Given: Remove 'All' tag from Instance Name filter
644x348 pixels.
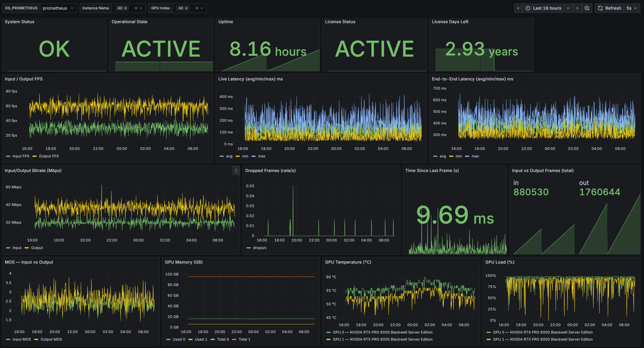Looking at the screenshot, I should coord(125,8).
